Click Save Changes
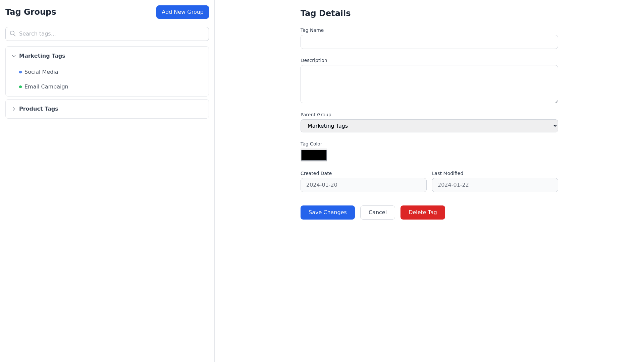The width and height of the screenshot is (644, 362). point(327,213)
